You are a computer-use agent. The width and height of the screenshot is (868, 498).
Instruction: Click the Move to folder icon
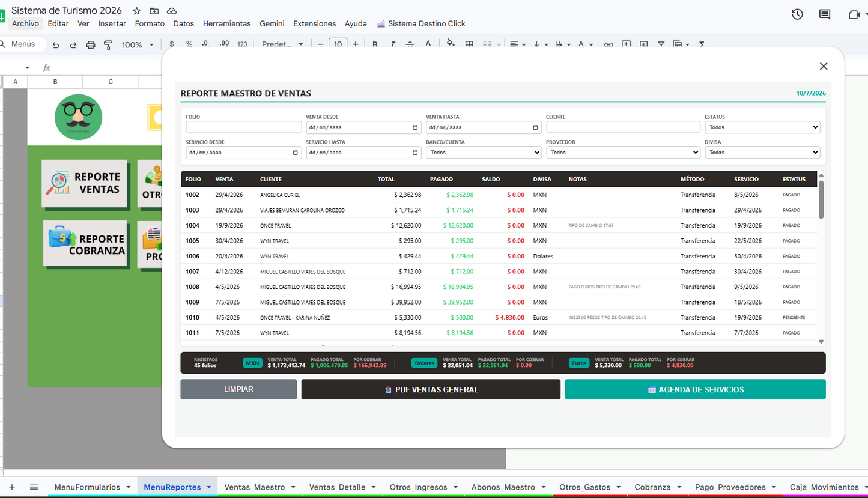coord(154,11)
